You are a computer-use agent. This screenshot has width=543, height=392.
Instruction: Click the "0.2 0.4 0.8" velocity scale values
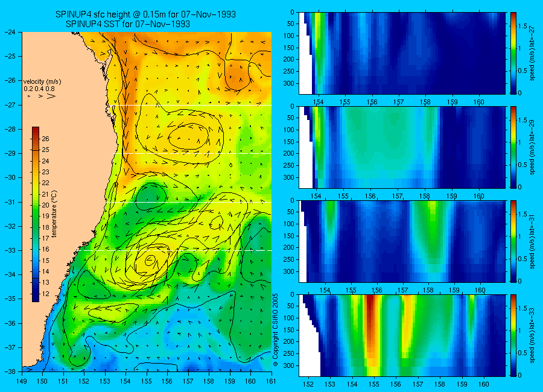[x=39, y=89]
